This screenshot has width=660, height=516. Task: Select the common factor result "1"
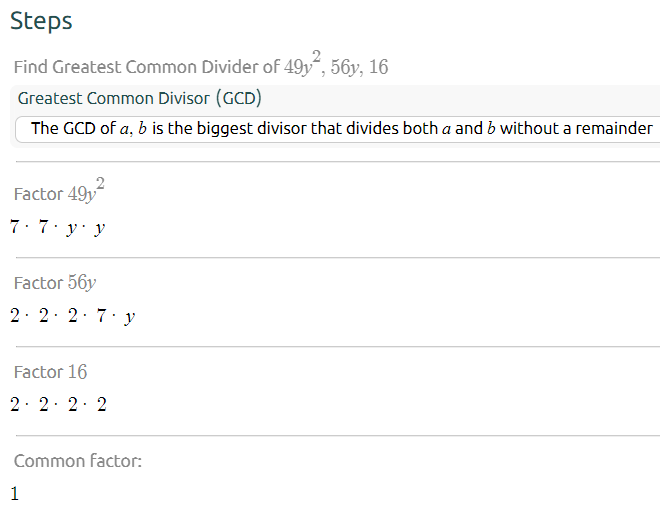tap(15, 493)
